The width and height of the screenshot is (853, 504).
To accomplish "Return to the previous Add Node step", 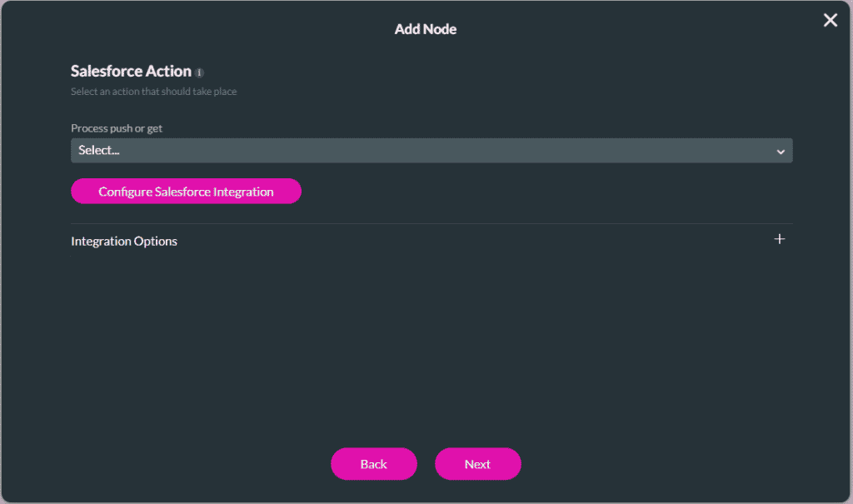I will click(373, 464).
